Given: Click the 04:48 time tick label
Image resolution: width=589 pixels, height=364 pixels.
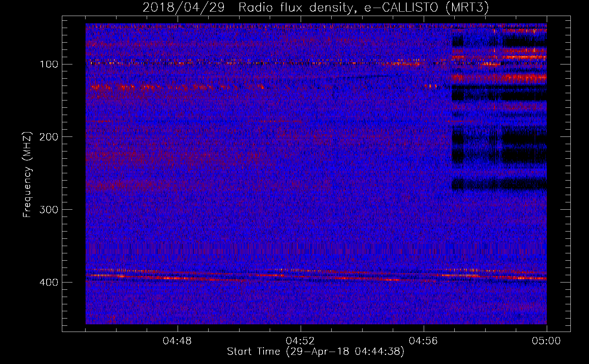Looking at the screenshot, I should coord(177,341).
